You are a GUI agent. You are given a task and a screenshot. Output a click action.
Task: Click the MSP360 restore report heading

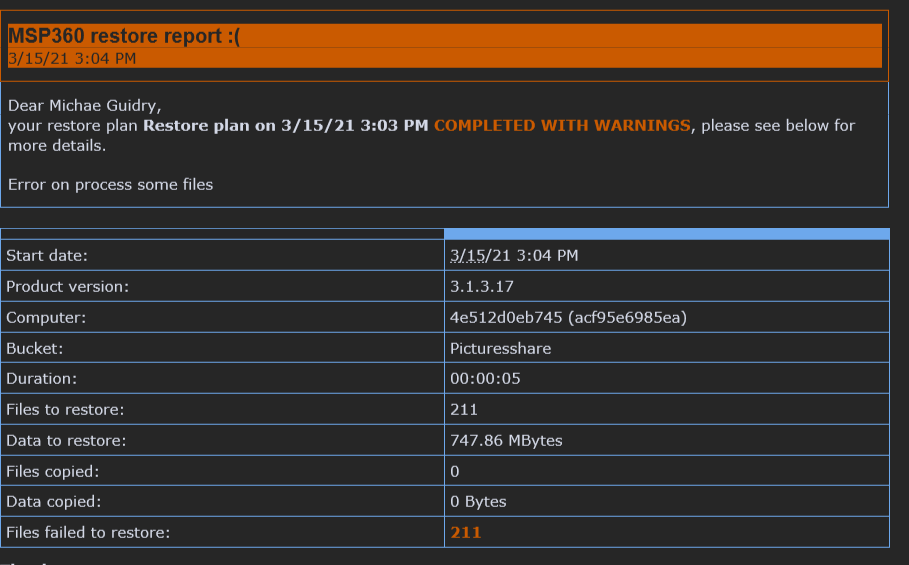(123, 36)
